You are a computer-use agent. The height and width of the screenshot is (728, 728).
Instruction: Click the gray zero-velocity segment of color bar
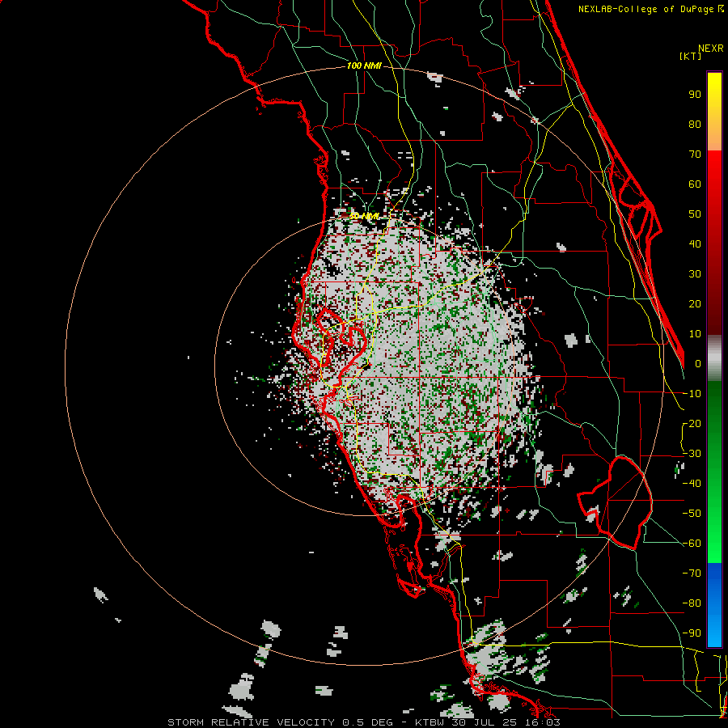(x=714, y=358)
